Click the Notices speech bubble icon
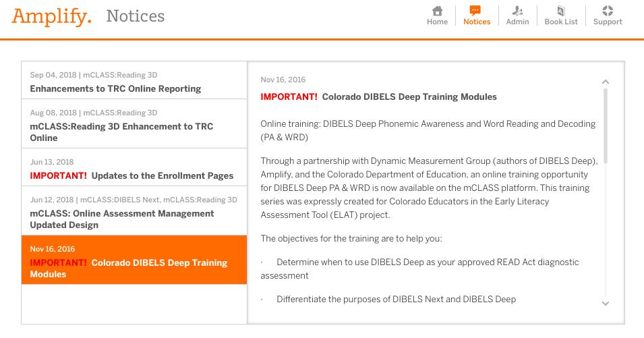644x338 pixels. [x=475, y=11]
